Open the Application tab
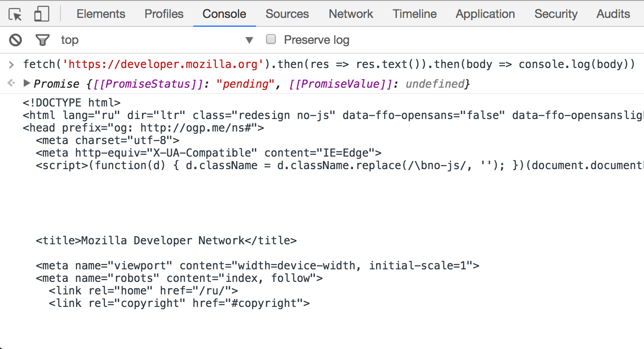This screenshot has width=644, height=349. [x=485, y=14]
